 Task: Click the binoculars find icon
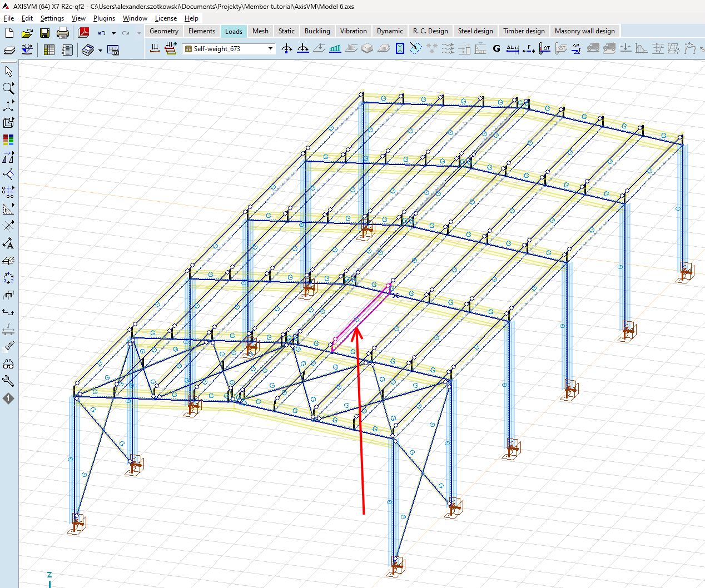pos(8,364)
